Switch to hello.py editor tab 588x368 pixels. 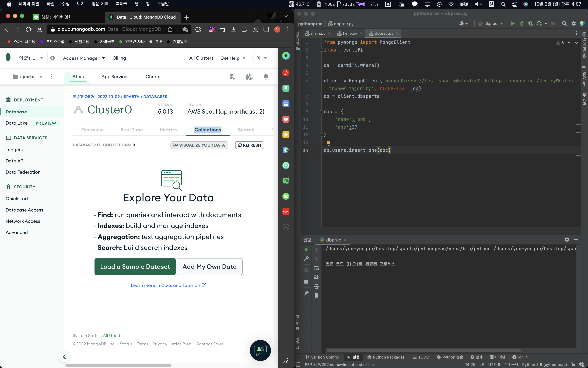click(350, 33)
